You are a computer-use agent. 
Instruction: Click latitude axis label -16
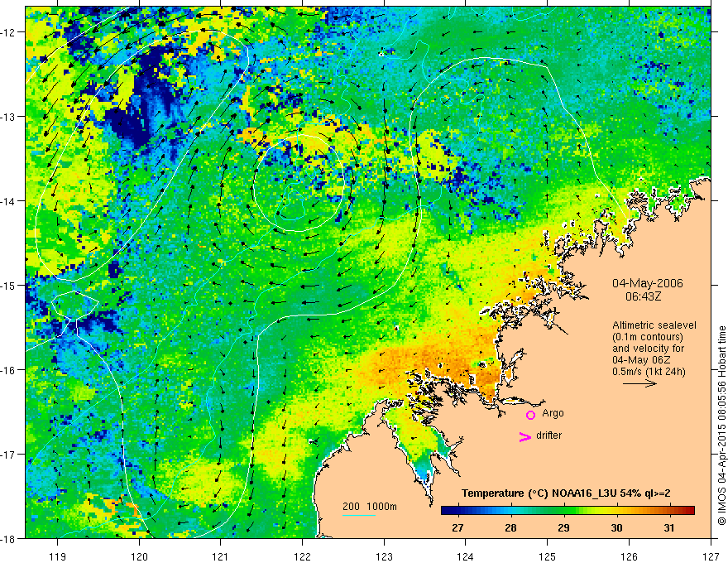[8, 370]
